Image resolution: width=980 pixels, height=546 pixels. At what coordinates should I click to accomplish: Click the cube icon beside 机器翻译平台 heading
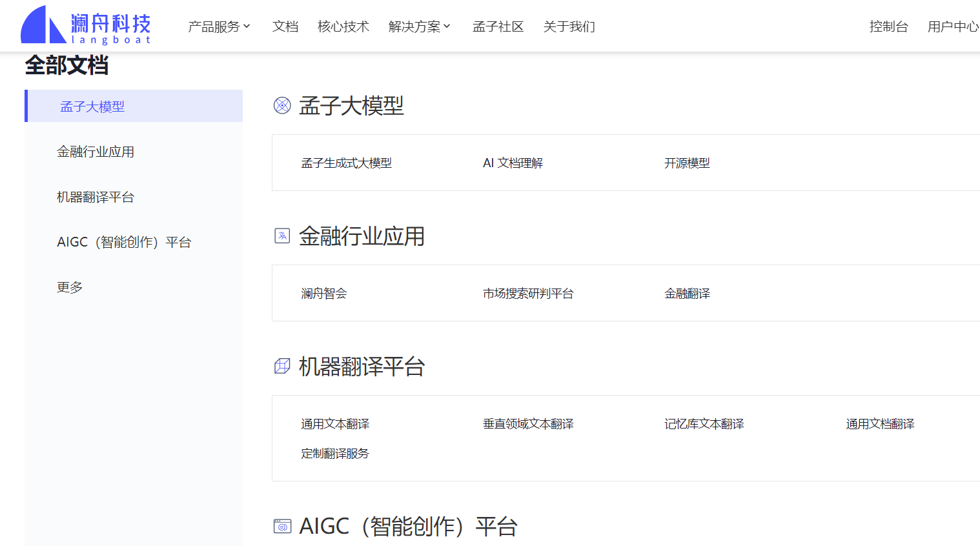(282, 366)
